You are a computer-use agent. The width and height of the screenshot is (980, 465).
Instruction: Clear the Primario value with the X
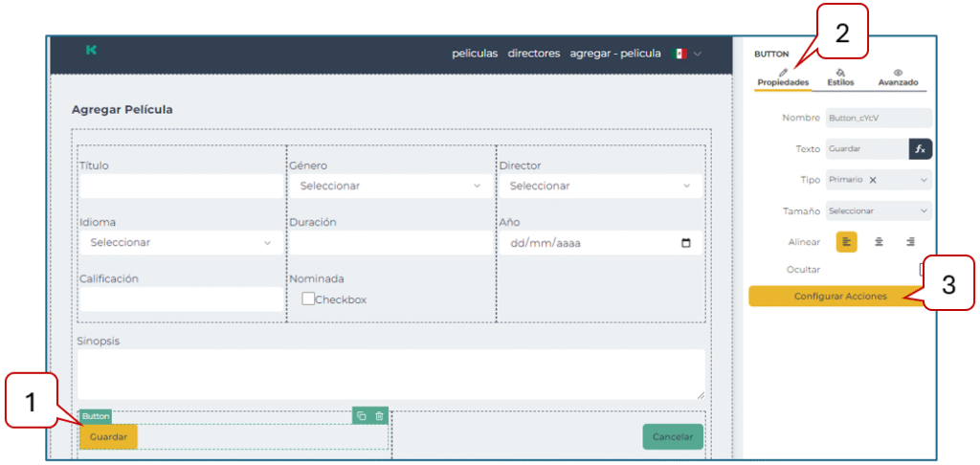pos(873,180)
